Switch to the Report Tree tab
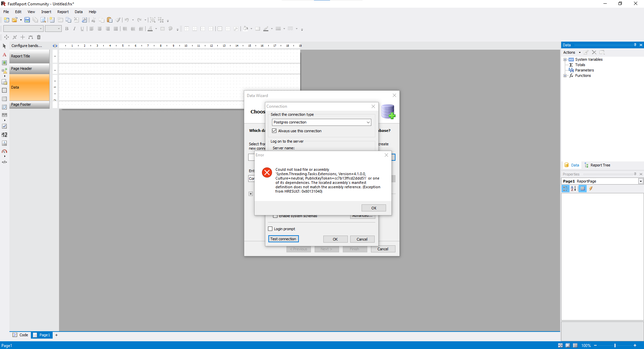 click(x=600, y=165)
